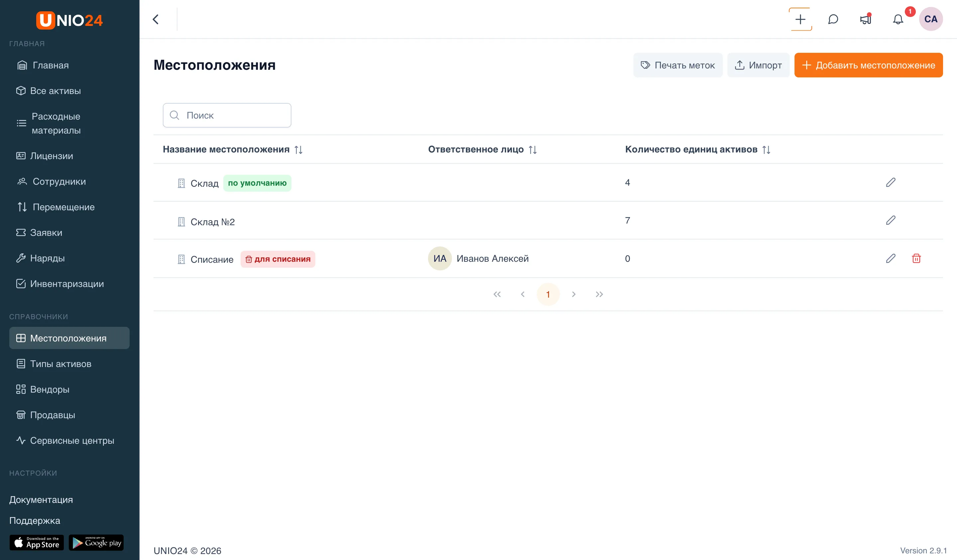957x560 pixels.
Task: Click Импорт button
Action: [758, 65]
